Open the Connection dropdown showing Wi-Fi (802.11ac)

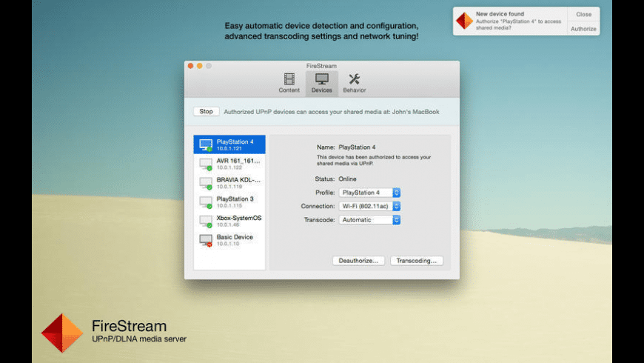coord(369,206)
